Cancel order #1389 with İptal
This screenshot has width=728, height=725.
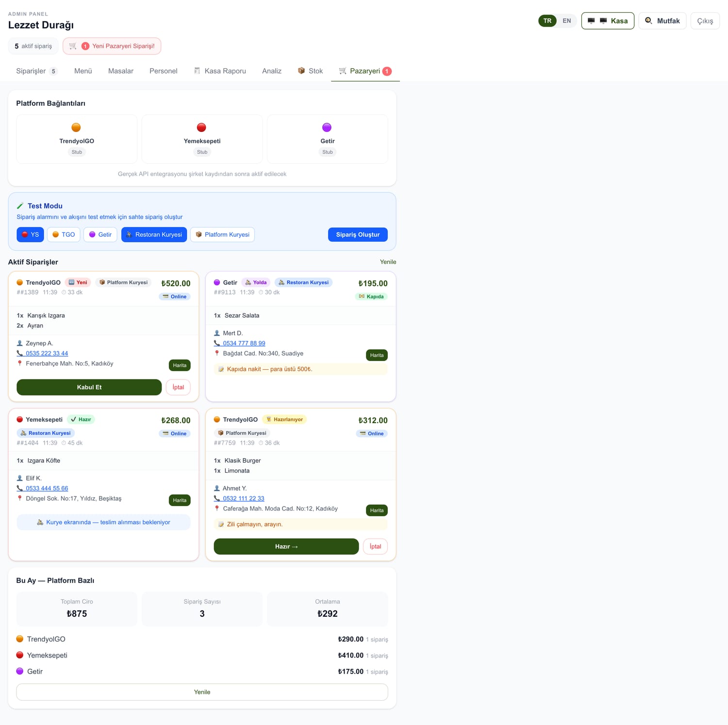coord(178,387)
